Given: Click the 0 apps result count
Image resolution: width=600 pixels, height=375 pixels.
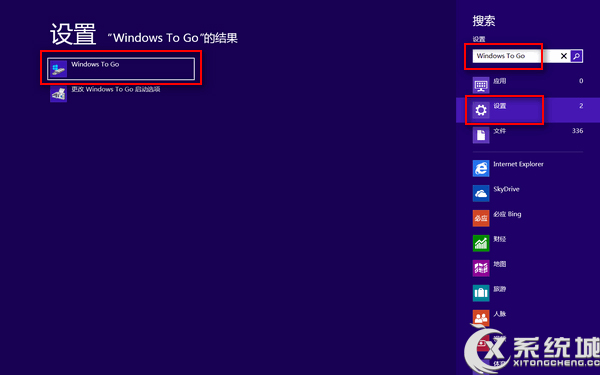Looking at the screenshot, I should click(x=581, y=81).
